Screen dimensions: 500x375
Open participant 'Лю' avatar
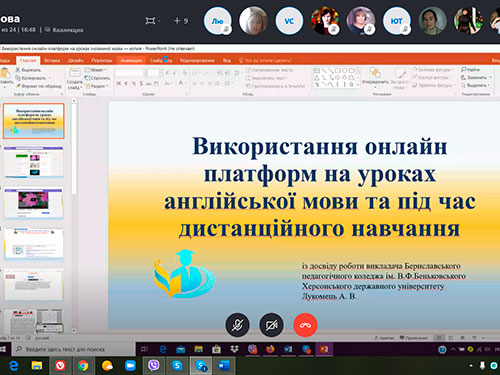(217, 21)
